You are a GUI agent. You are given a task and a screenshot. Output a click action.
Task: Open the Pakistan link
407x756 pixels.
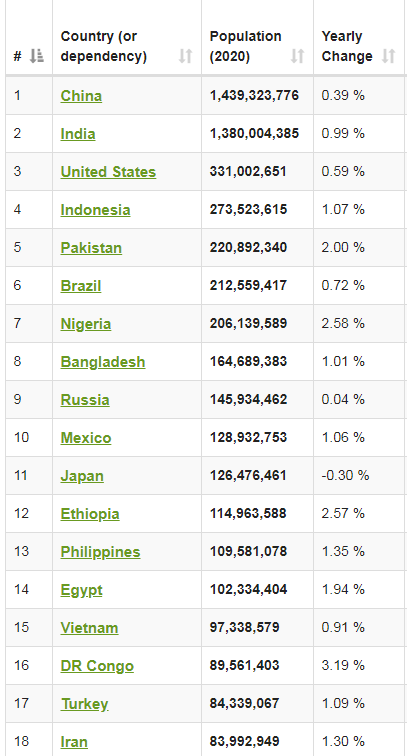click(91, 248)
